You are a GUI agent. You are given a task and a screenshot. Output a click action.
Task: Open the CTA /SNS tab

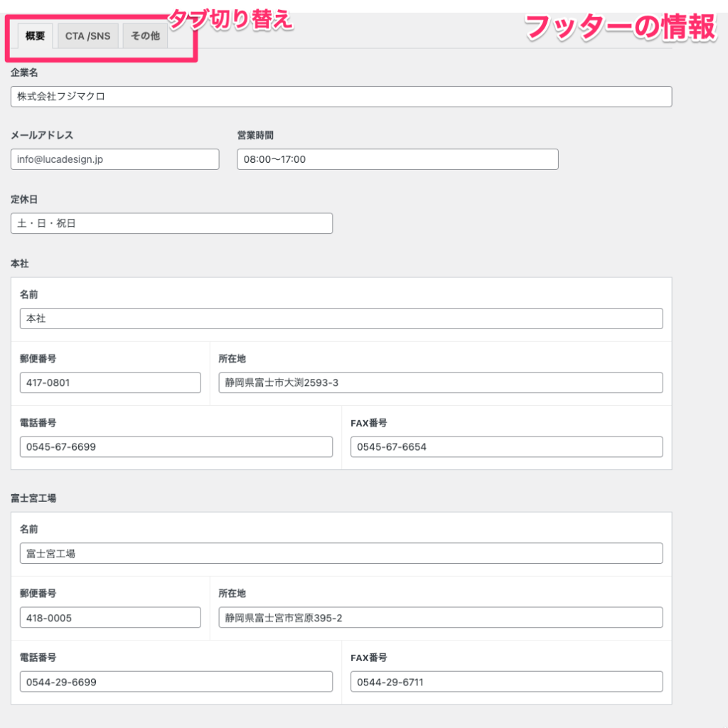[87, 36]
